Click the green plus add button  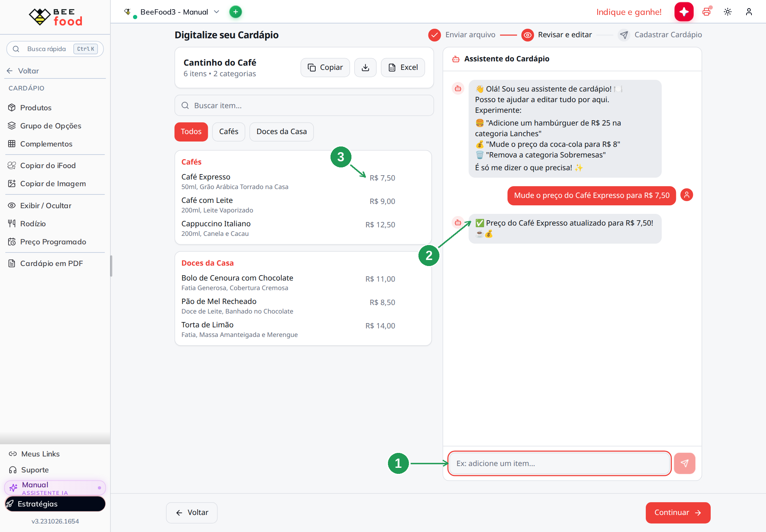click(235, 12)
